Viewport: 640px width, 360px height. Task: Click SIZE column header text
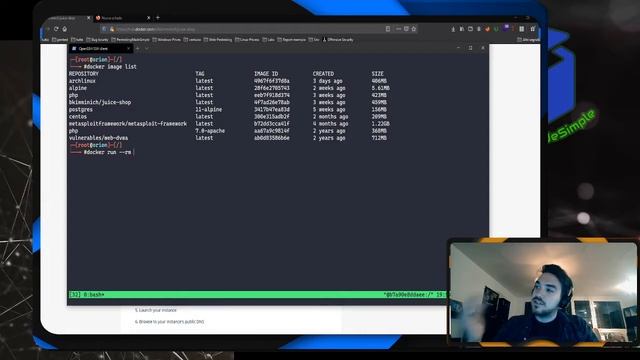point(378,74)
